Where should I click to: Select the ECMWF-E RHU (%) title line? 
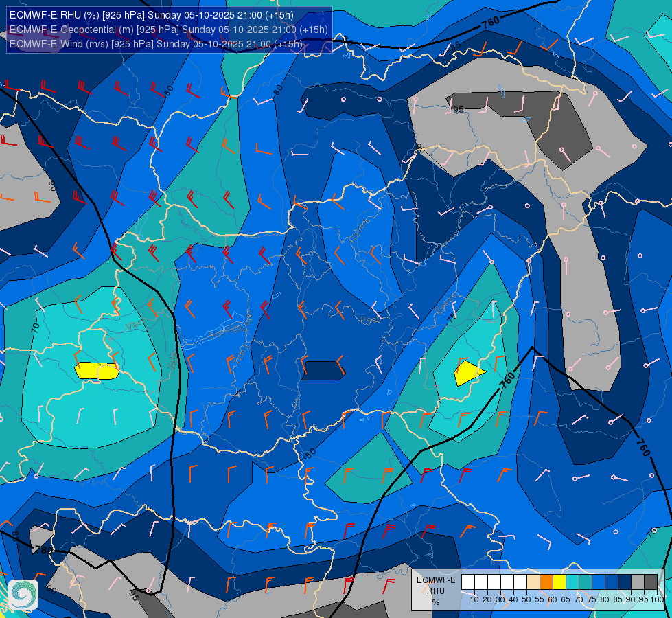pyautogui.click(x=151, y=15)
